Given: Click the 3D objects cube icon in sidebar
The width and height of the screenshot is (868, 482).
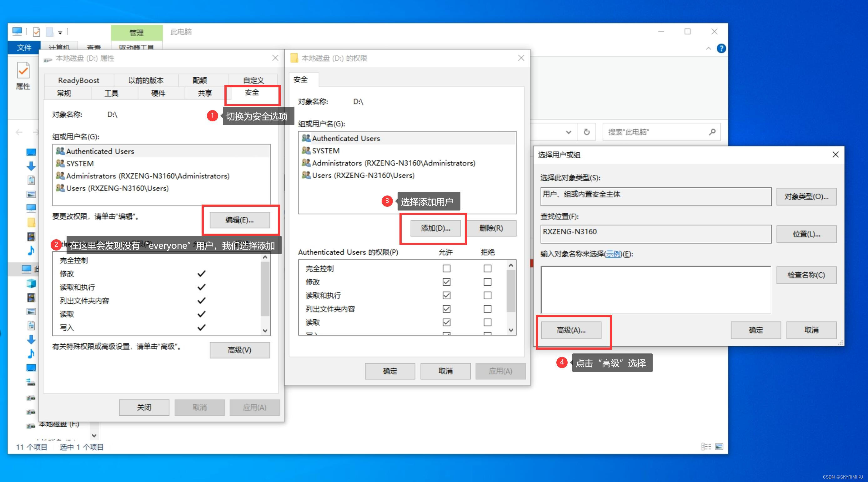Looking at the screenshot, I should pyautogui.click(x=31, y=283).
